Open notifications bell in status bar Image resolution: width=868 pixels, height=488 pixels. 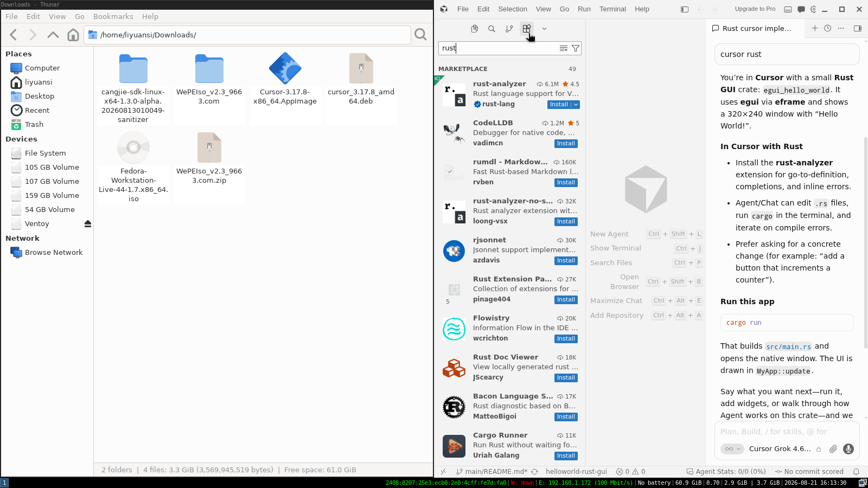click(857, 472)
